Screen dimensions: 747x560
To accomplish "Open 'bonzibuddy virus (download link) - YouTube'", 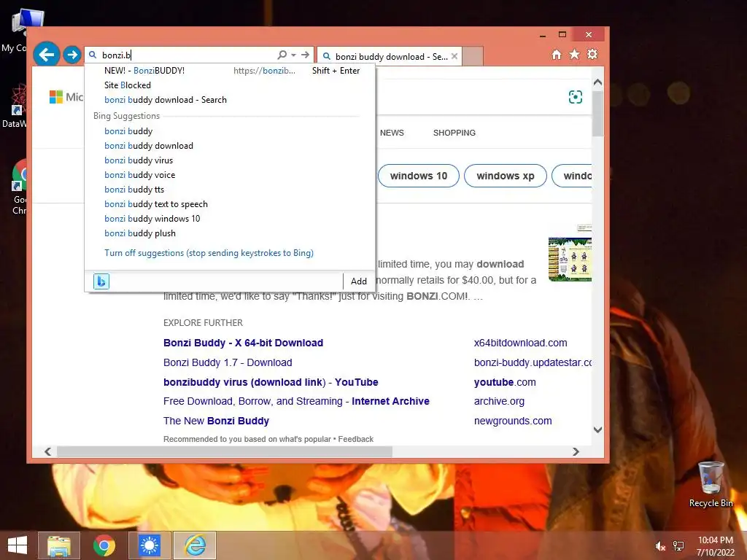I will pyautogui.click(x=271, y=382).
